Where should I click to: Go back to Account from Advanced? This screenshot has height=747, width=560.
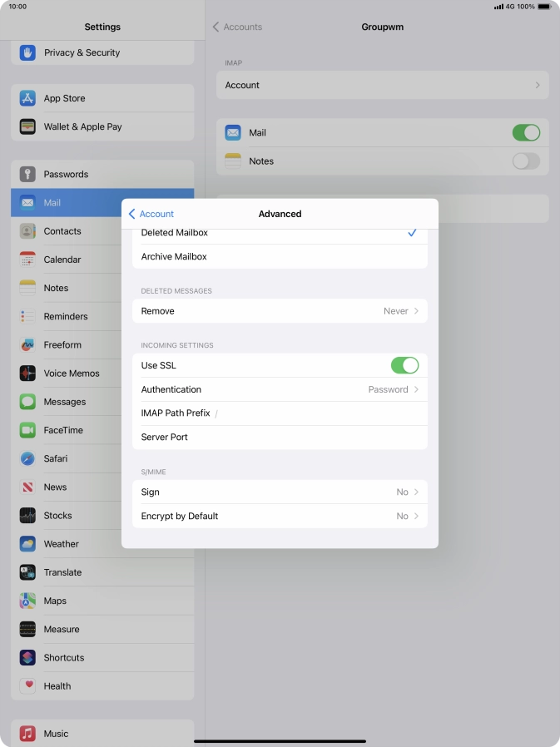point(151,214)
